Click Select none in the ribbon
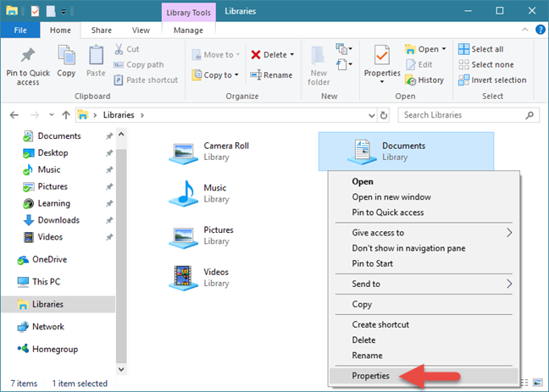549x392 pixels. pos(486,64)
